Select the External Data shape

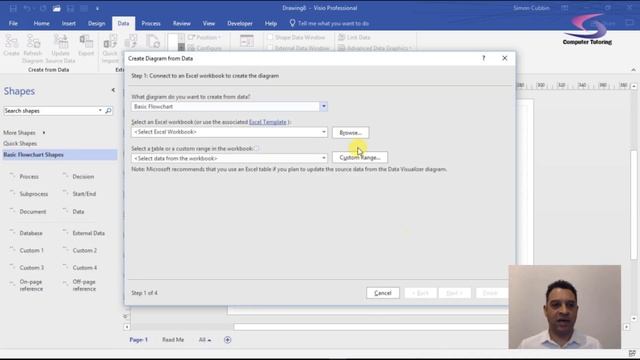tap(84, 233)
